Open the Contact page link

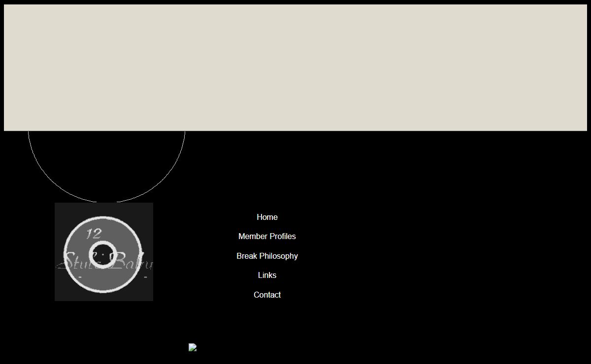(x=267, y=295)
